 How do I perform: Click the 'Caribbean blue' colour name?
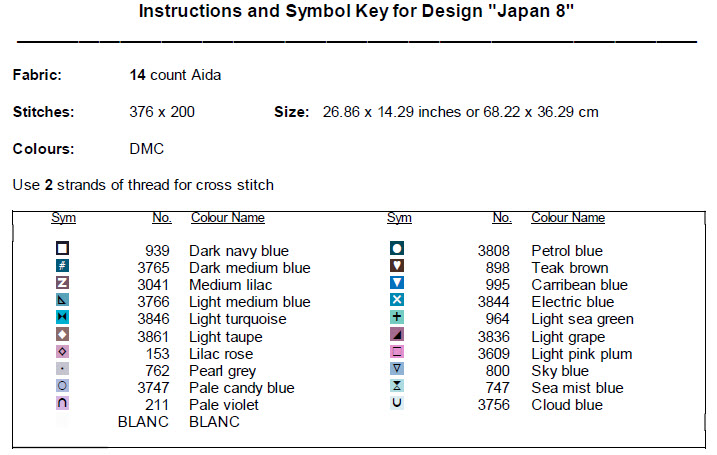[x=579, y=285]
